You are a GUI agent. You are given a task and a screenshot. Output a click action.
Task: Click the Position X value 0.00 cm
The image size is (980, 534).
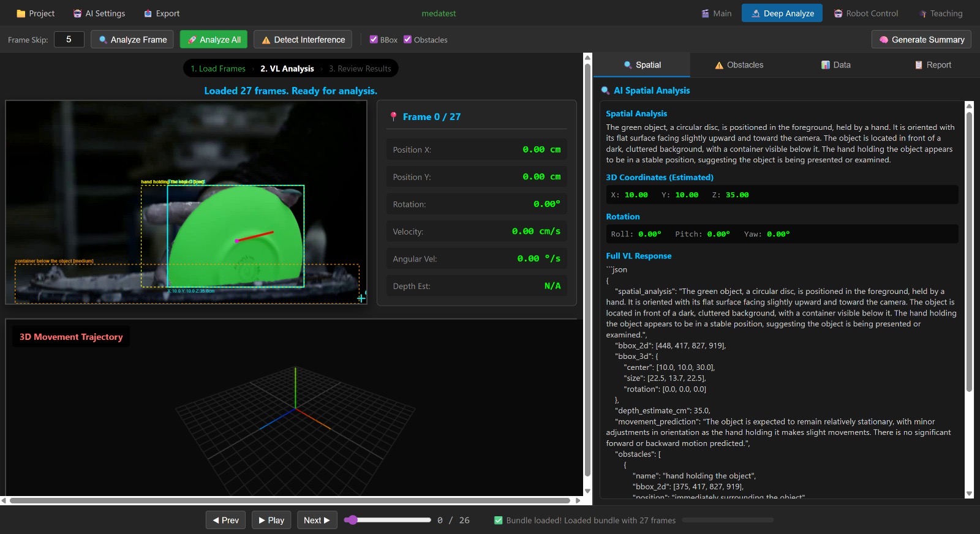coord(541,149)
